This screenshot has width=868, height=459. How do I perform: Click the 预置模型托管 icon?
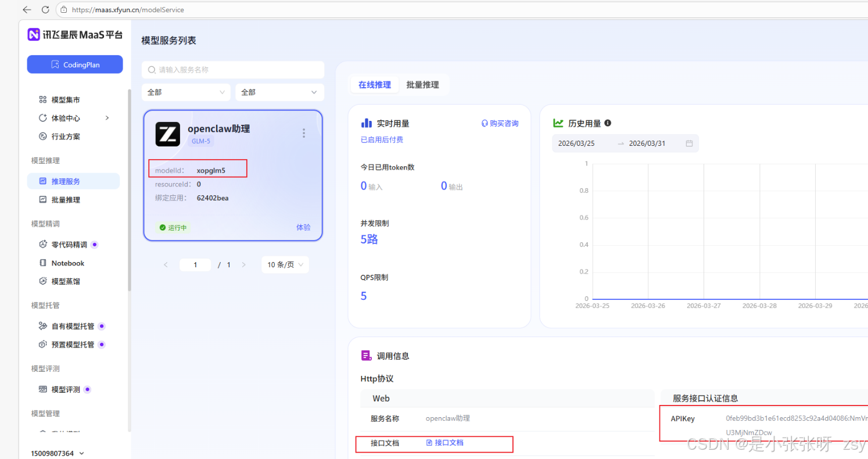(42, 345)
